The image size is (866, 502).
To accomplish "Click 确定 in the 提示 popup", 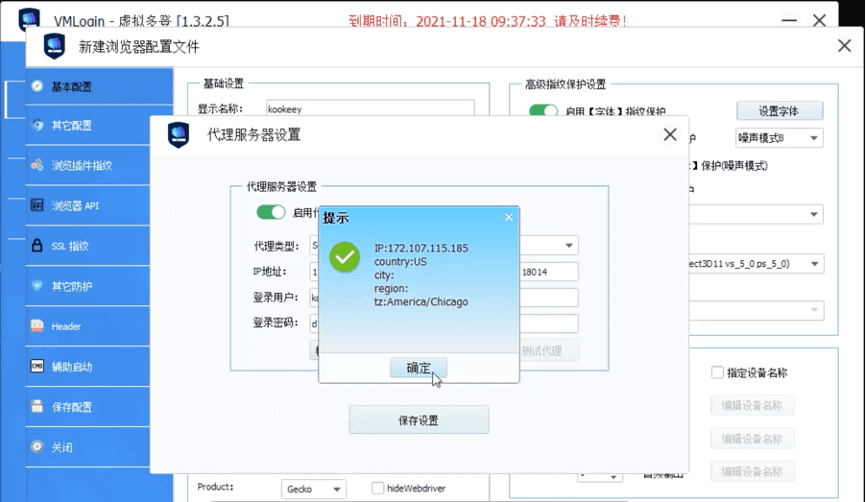I will pos(418,368).
